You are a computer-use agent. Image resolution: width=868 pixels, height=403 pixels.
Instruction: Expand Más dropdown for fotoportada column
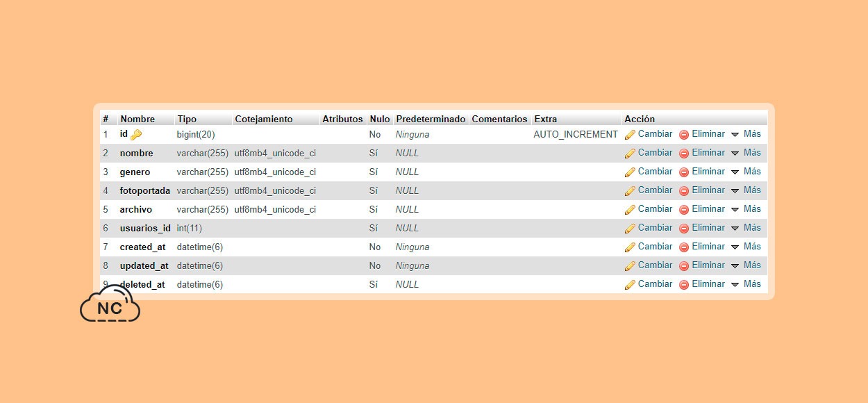(746, 190)
